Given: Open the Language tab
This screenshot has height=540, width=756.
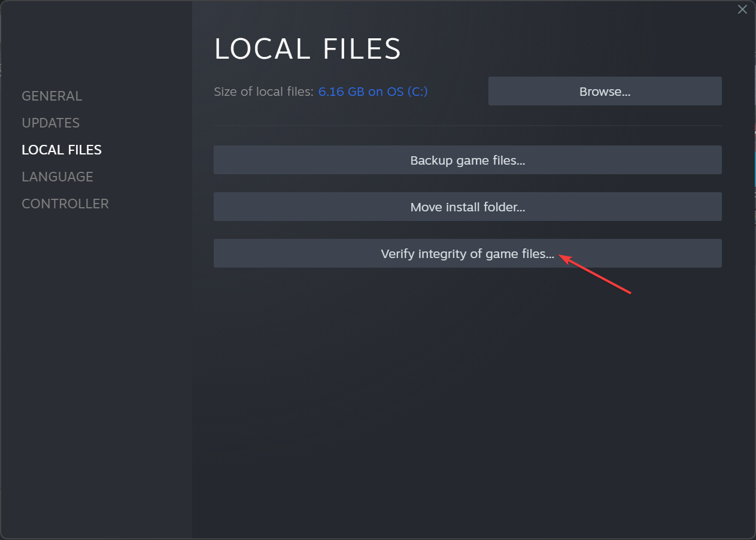Looking at the screenshot, I should pyautogui.click(x=57, y=177).
